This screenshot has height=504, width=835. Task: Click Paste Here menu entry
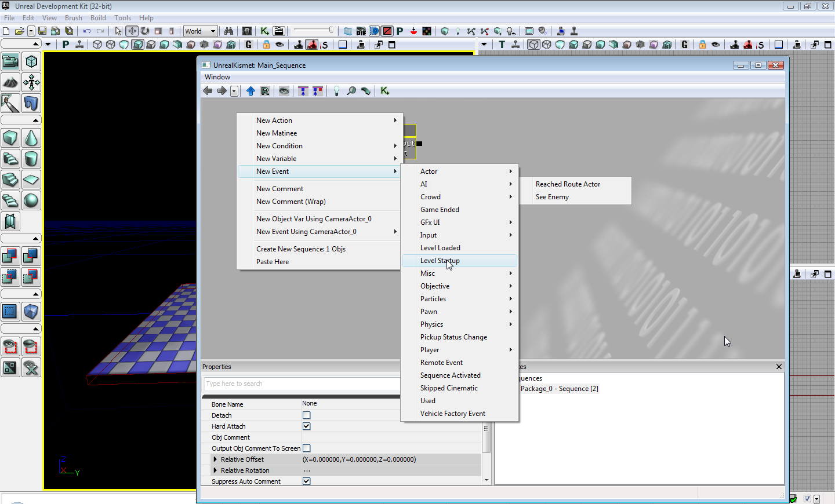(x=319, y=262)
